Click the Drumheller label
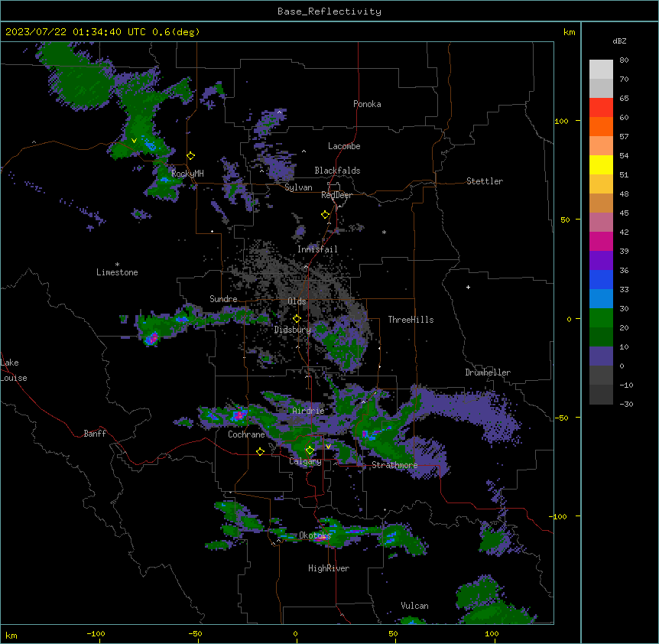The width and height of the screenshot is (659, 644). point(488,372)
